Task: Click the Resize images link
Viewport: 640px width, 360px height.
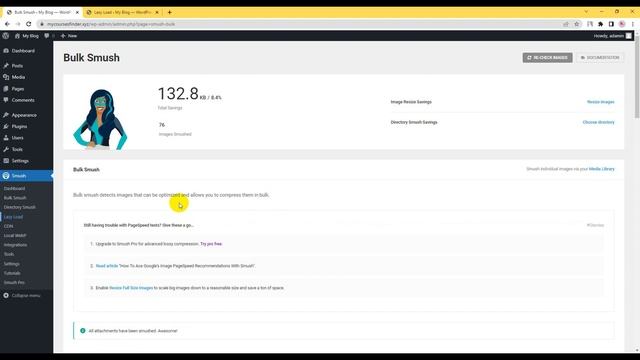Action: click(x=600, y=102)
